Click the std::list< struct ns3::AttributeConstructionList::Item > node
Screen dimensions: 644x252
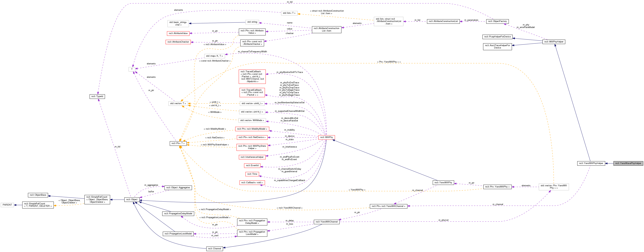coord(388,21)
